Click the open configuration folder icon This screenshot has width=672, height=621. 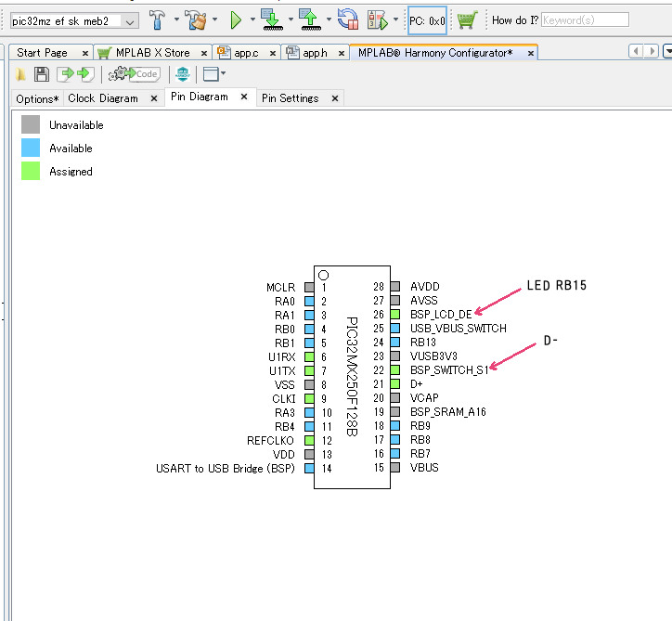(20, 74)
